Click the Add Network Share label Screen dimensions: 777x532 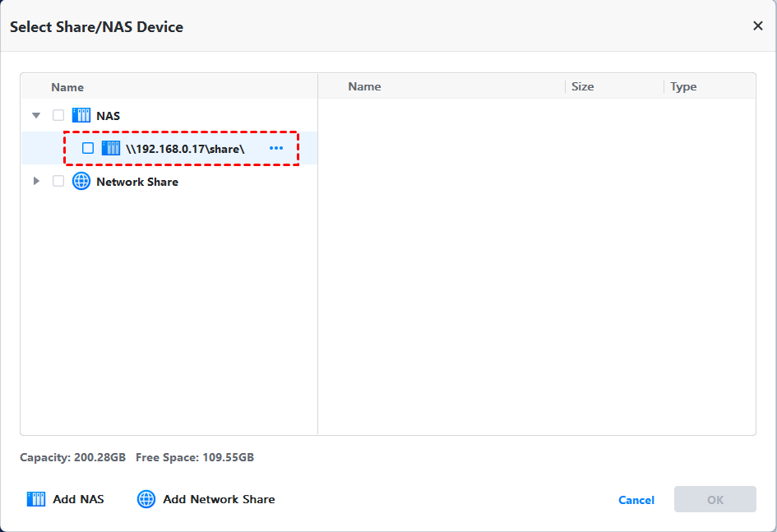coord(219,499)
